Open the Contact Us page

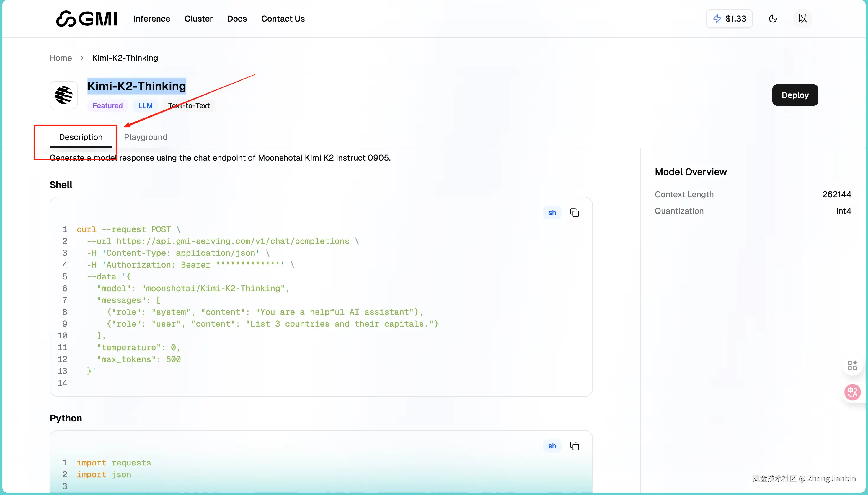click(283, 19)
